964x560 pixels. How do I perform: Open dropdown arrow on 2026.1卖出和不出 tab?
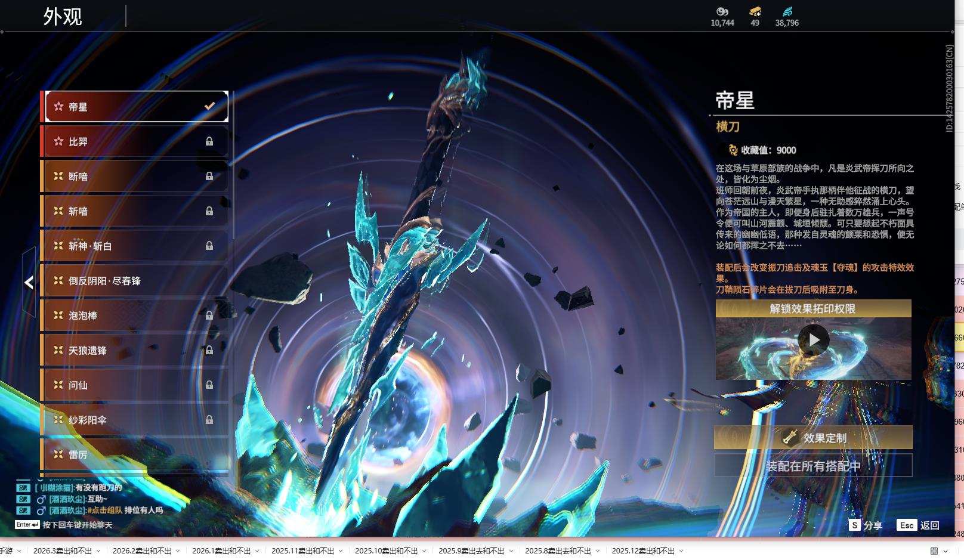[x=257, y=550]
